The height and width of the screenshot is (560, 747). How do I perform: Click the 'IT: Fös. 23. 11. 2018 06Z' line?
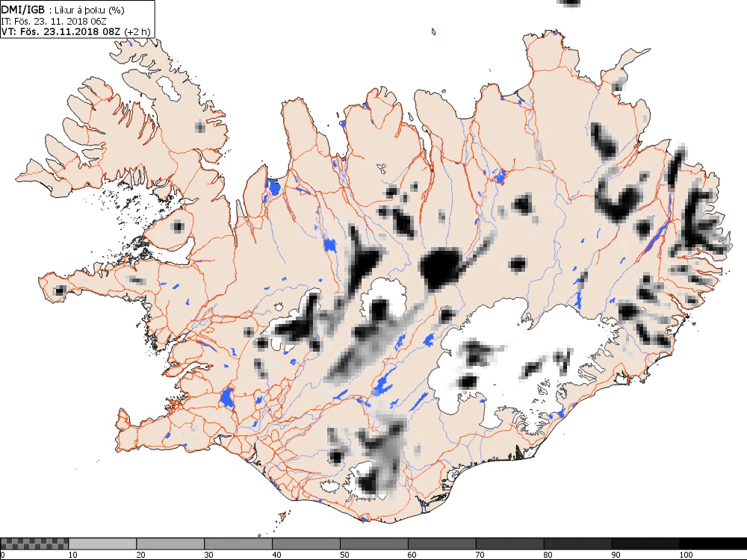click(x=53, y=21)
